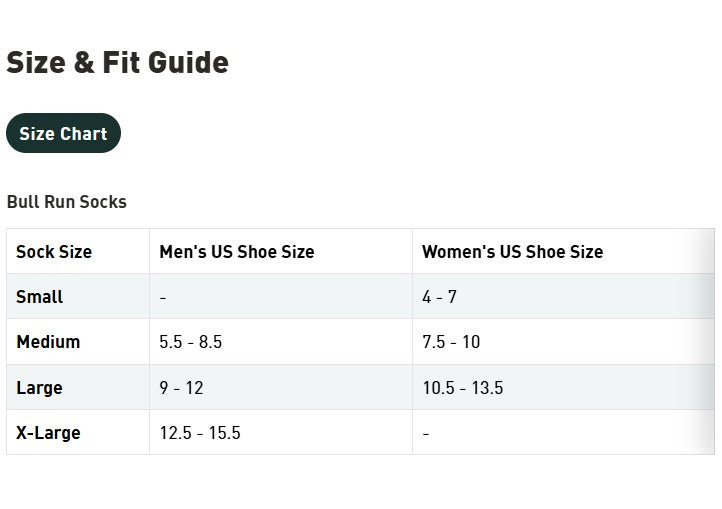Click the Bull Run Socks label

click(66, 201)
